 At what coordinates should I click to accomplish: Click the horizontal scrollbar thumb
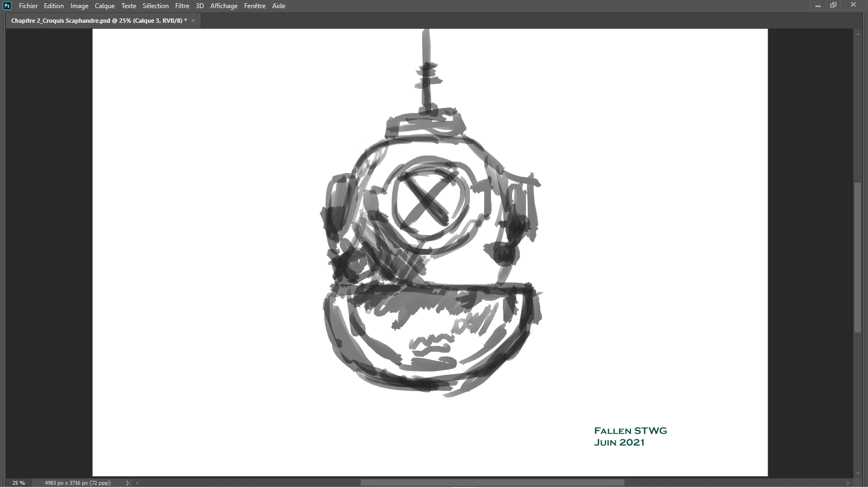(x=492, y=483)
